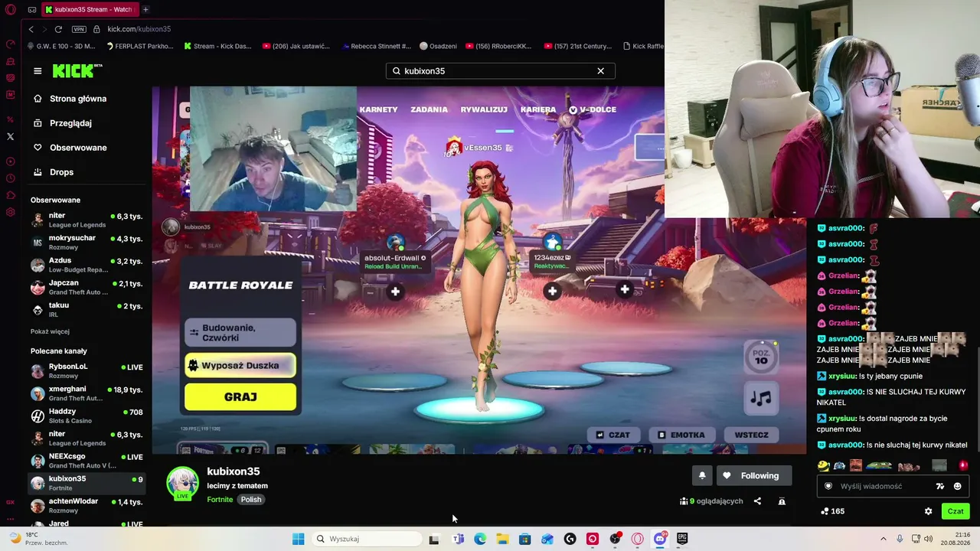Click the kubixon35 live avatar
The width and height of the screenshot is (980, 551).
click(x=182, y=484)
